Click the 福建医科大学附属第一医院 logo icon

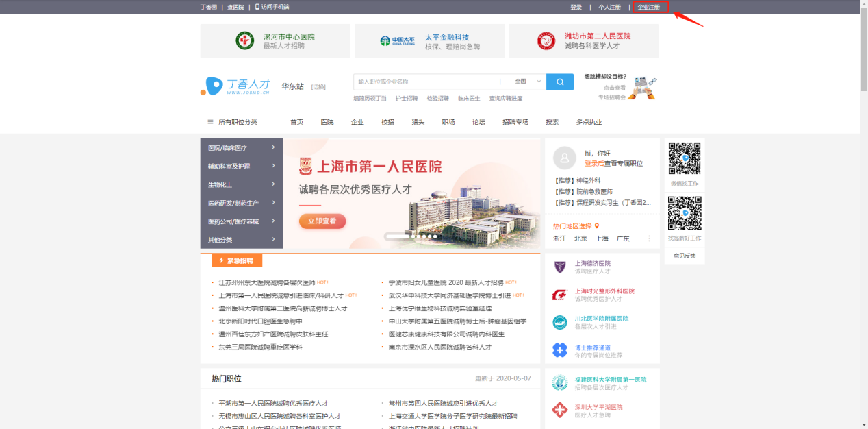click(x=560, y=383)
